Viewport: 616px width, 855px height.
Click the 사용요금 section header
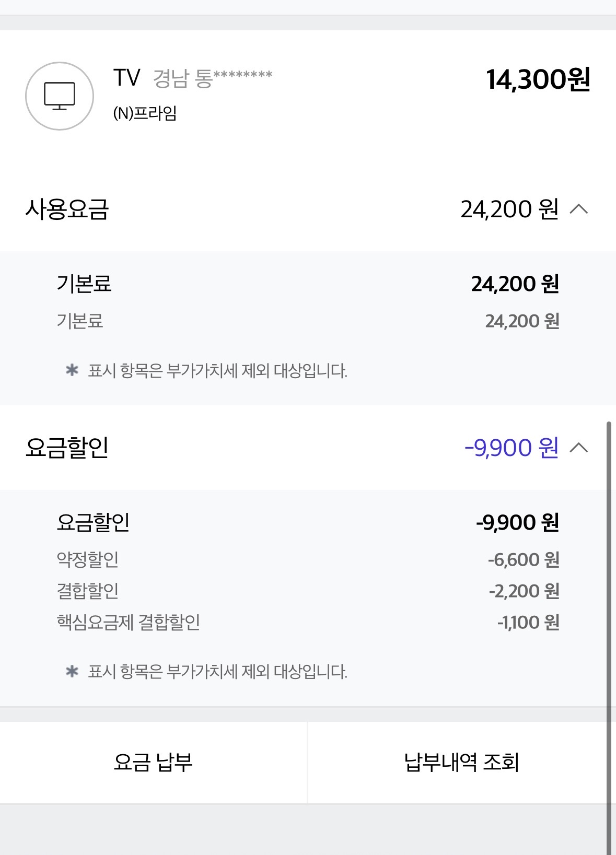67,209
